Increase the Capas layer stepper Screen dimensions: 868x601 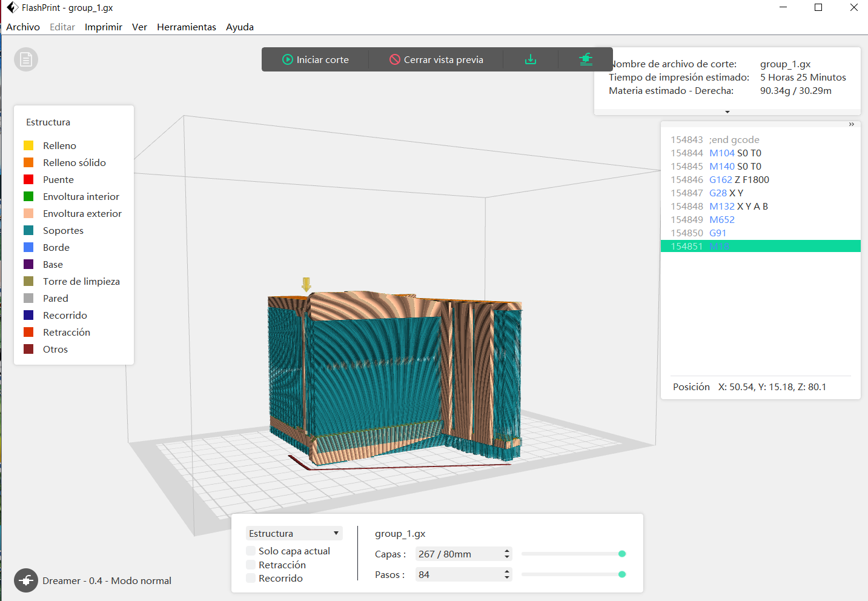[x=507, y=551]
